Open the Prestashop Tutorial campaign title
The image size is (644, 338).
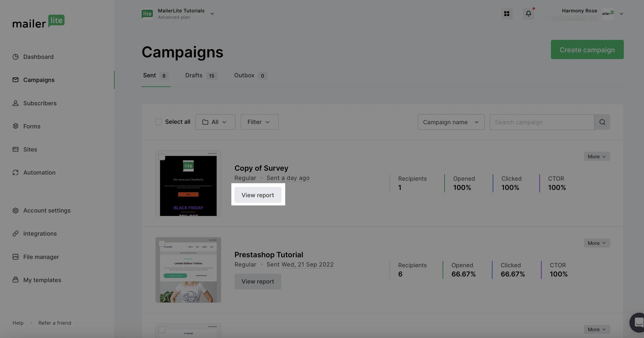pos(269,255)
